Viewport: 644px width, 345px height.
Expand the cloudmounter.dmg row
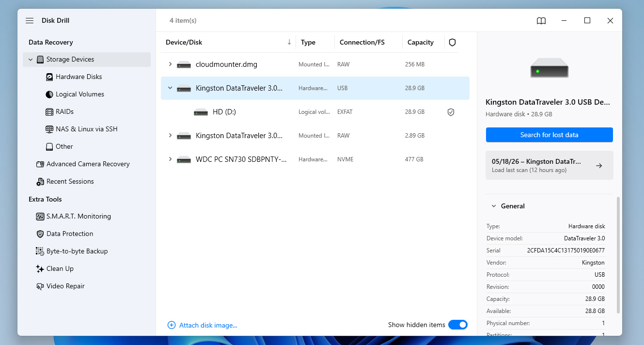170,64
